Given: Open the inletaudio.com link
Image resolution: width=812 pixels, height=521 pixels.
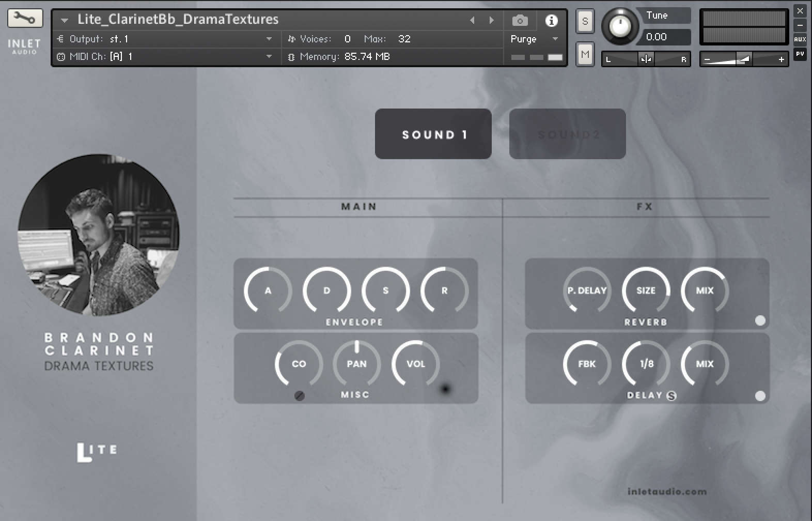Looking at the screenshot, I should pos(667,492).
